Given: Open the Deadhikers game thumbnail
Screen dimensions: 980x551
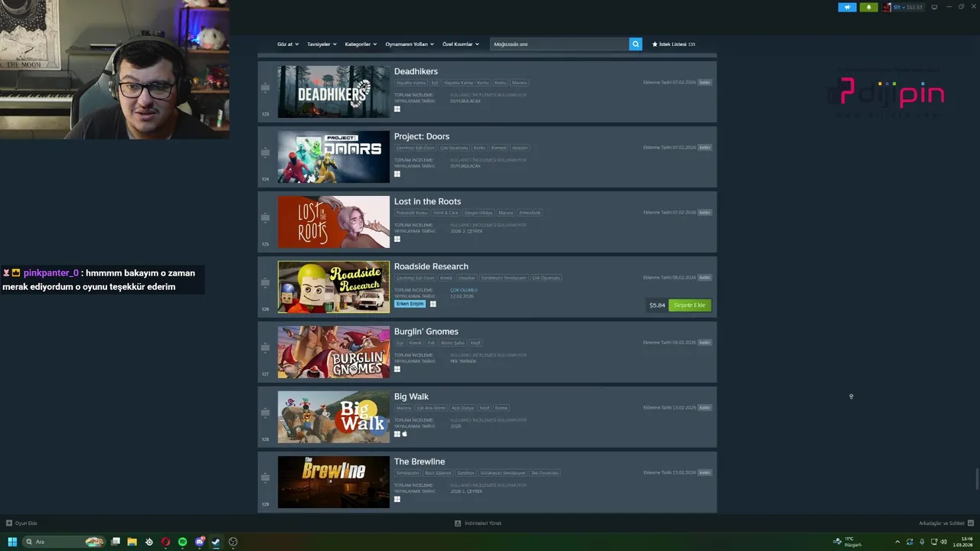Looking at the screenshot, I should click(x=333, y=92).
